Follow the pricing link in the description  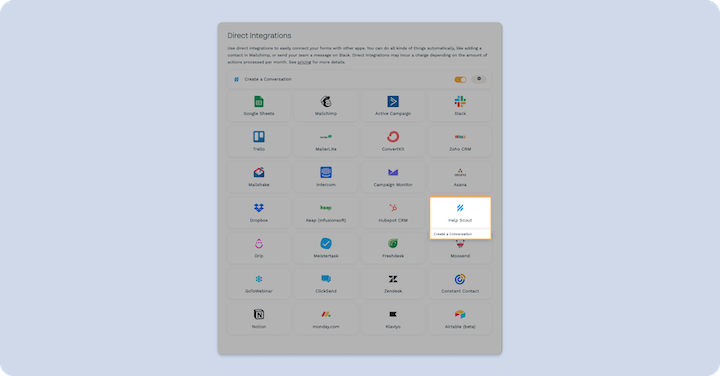(x=304, y=62)
